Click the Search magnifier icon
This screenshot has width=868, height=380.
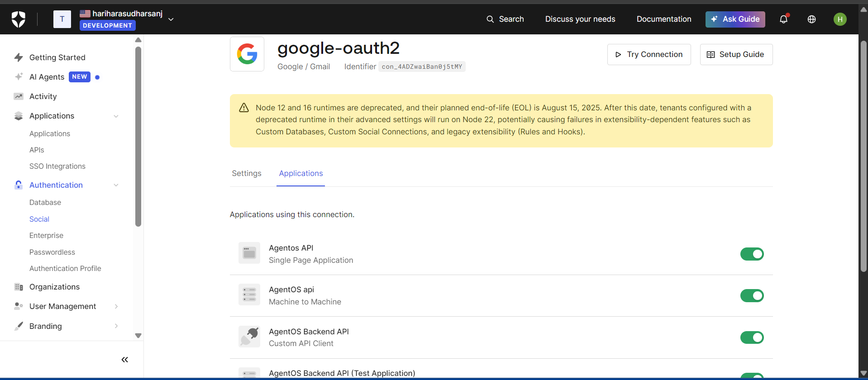[490, 19]
